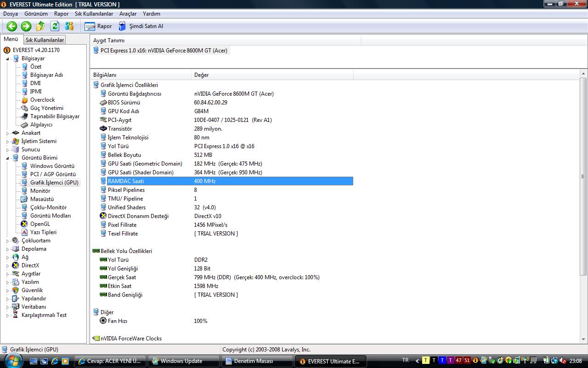The height and width of the screenshot is (368, 588).
Task: Select Karşılaştırmalı Test hourglass icon
Action: (x=16, y=315)
